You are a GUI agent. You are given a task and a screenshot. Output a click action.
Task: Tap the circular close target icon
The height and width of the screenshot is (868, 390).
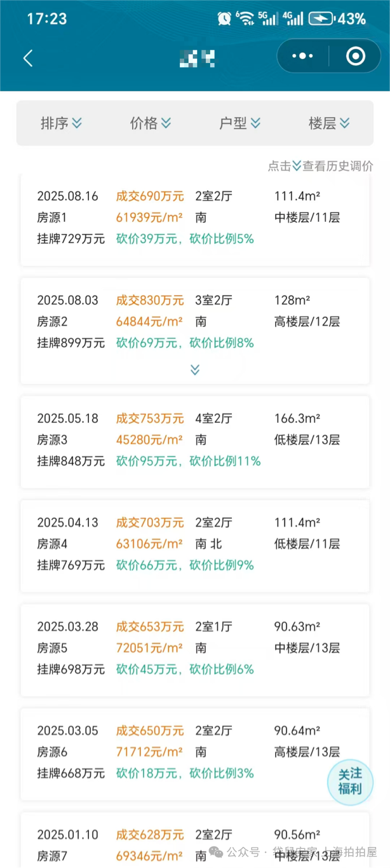355,57
